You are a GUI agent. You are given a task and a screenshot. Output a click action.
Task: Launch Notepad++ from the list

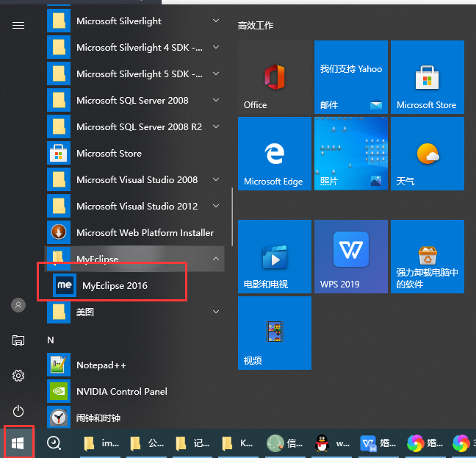coord(135,365)
